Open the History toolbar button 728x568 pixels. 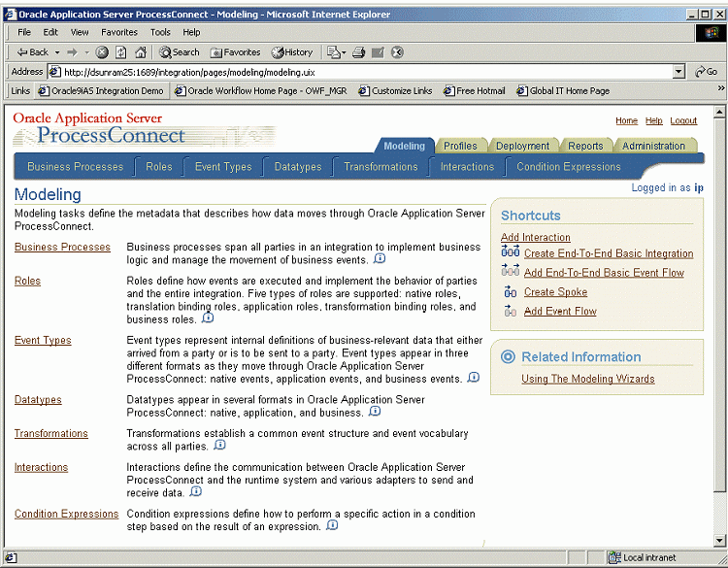coord(292,52)
